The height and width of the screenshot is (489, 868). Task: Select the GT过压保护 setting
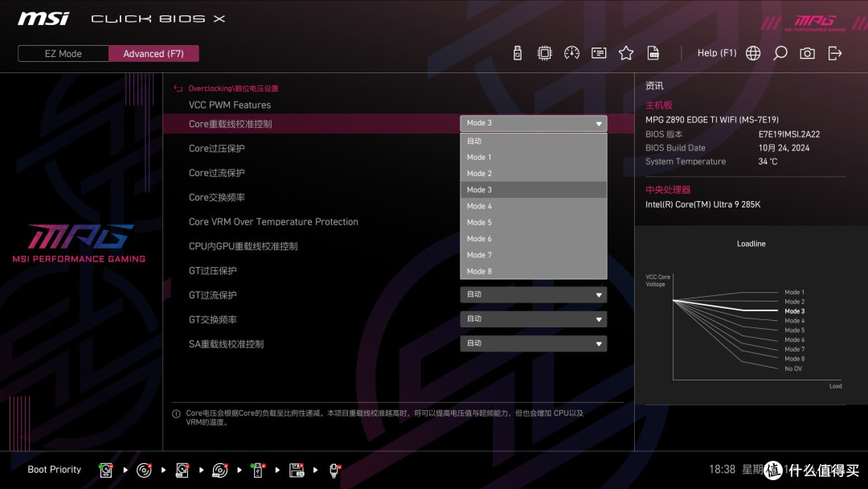[212, 270]
